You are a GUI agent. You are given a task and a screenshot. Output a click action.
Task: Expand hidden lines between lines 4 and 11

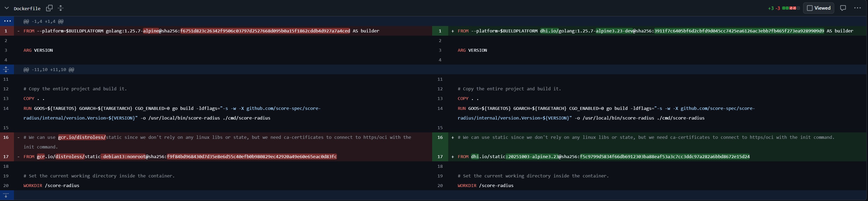pyautogui.click(x=6, y=70)
